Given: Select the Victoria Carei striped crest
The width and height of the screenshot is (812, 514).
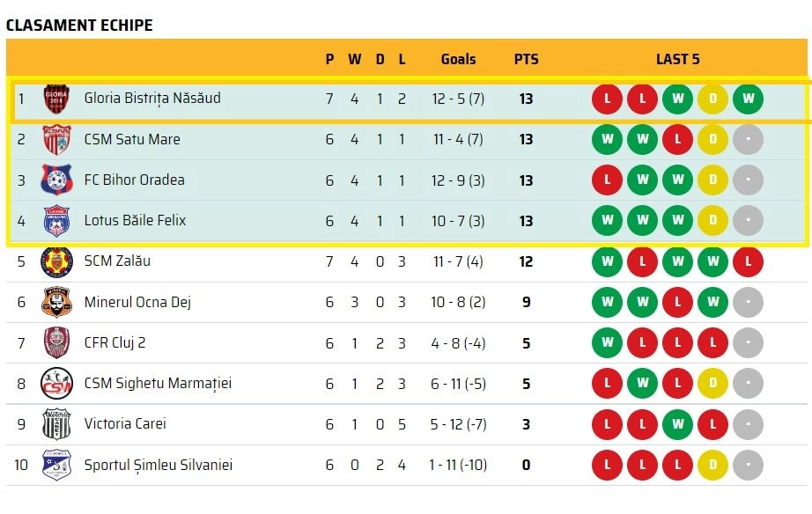Looking at the screenshot, I should [56, 424].
